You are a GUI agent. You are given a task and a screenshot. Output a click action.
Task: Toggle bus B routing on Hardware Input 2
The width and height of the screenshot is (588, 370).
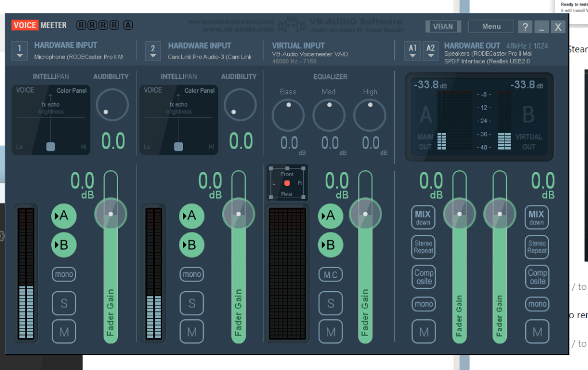(x=192, y=245)
